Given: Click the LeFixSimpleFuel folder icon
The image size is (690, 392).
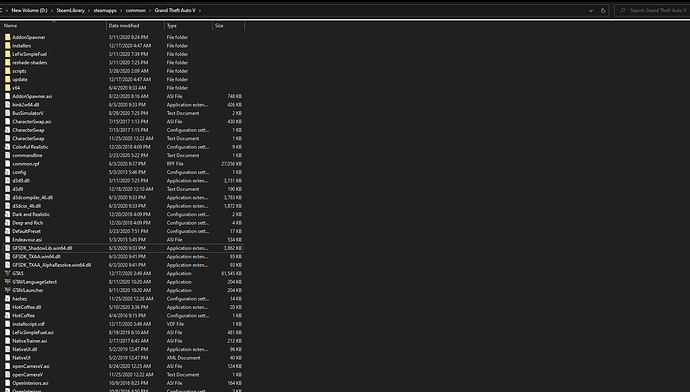Looking at the screenshot, I should pos(7,54).
